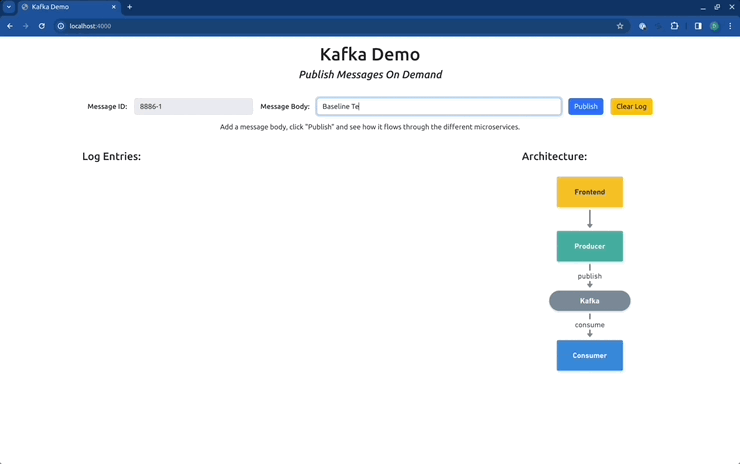
Task: Open the Chrome profile avatar
Action: coord(715,26)
